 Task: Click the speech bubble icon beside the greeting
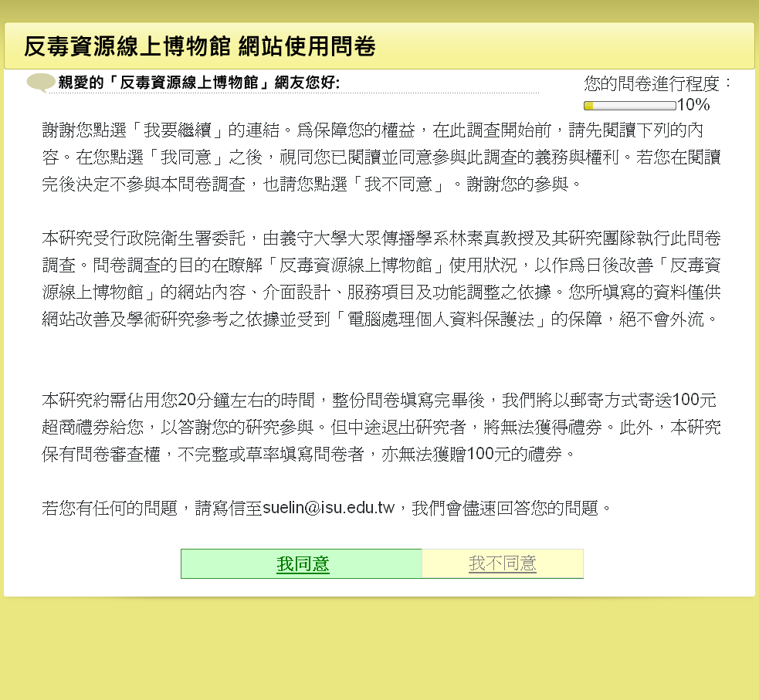pos(40,83)
